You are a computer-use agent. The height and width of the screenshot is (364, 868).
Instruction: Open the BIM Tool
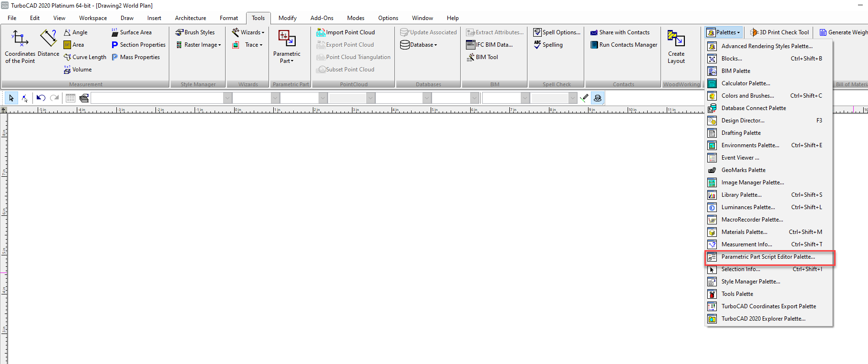(482, 57)
